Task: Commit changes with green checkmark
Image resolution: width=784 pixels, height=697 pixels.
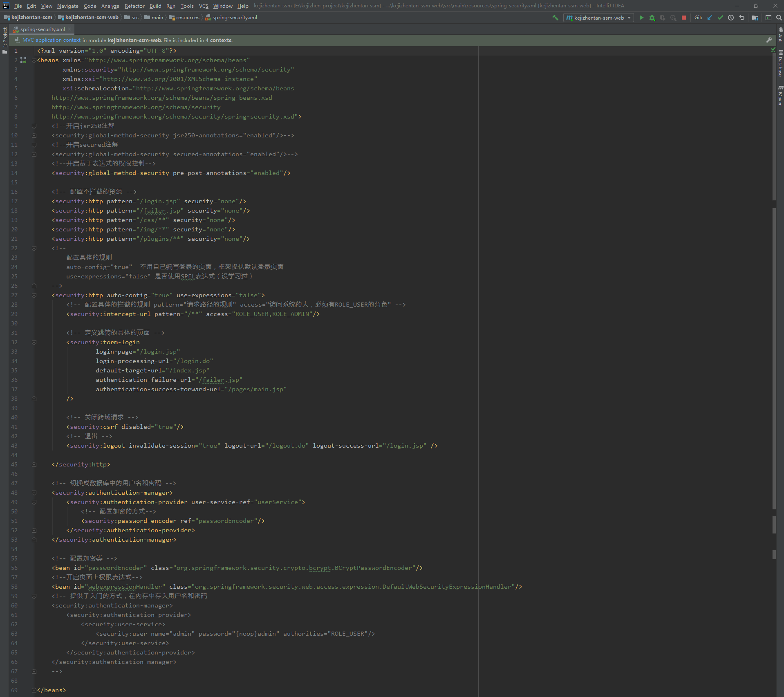Action: [720, 18]
